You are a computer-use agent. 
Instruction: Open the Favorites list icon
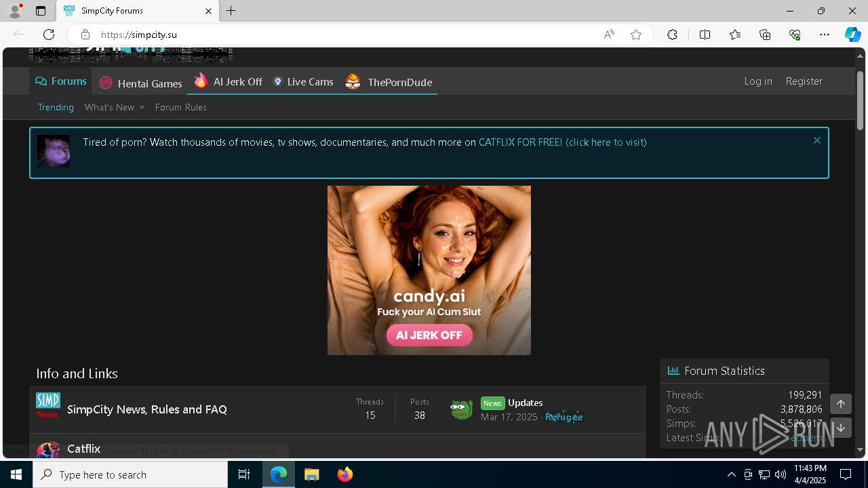(x=735, y=35)
